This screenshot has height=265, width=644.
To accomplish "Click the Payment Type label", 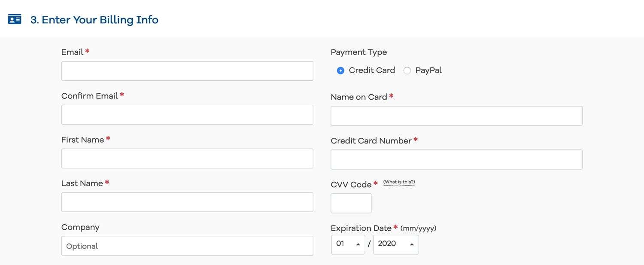I will [358, 52].
